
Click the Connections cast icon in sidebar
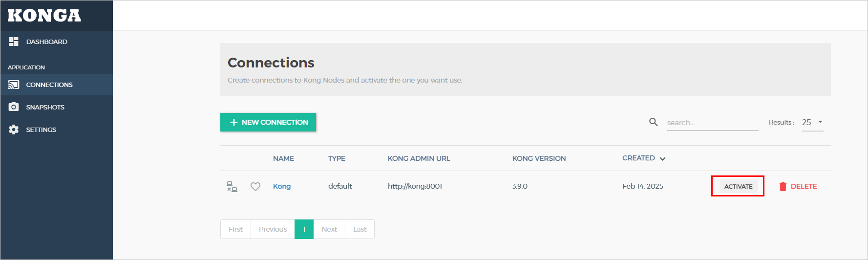coord(14,85)
